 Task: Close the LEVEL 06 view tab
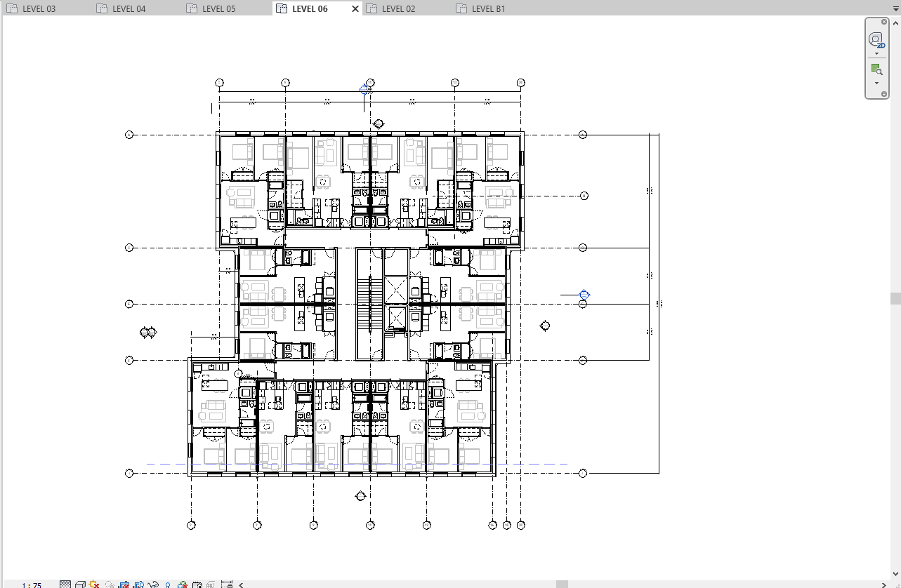(355, 8)
